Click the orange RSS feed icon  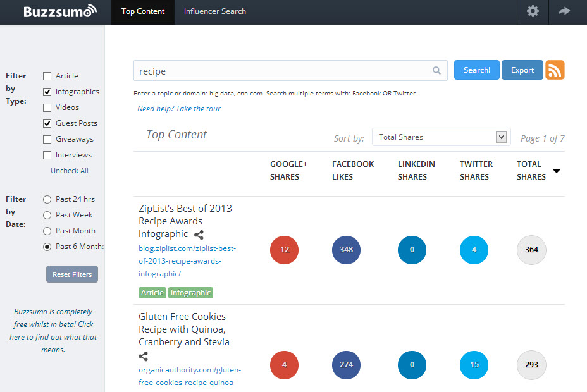[x=555, y=70]
